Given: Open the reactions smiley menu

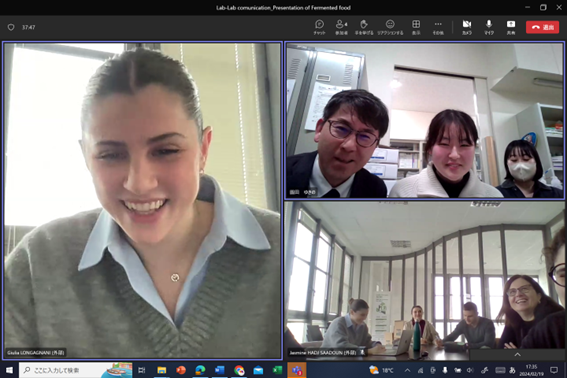Looking at the screenshot, I should click(390, 27).
